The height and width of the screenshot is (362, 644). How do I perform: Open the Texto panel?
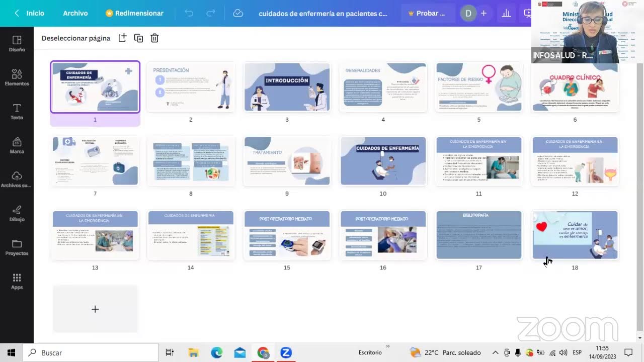point(17,112)
